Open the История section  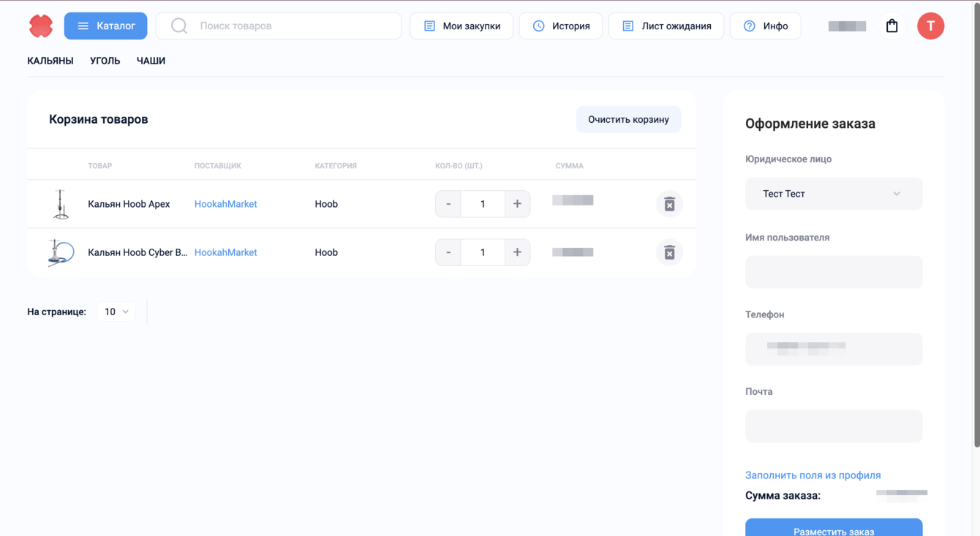click(x=561, y=26)
